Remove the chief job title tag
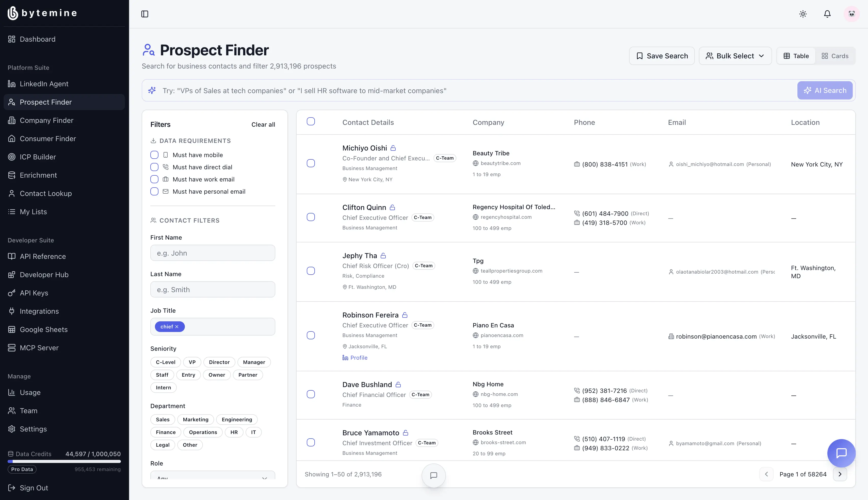 tap(177, 327)
